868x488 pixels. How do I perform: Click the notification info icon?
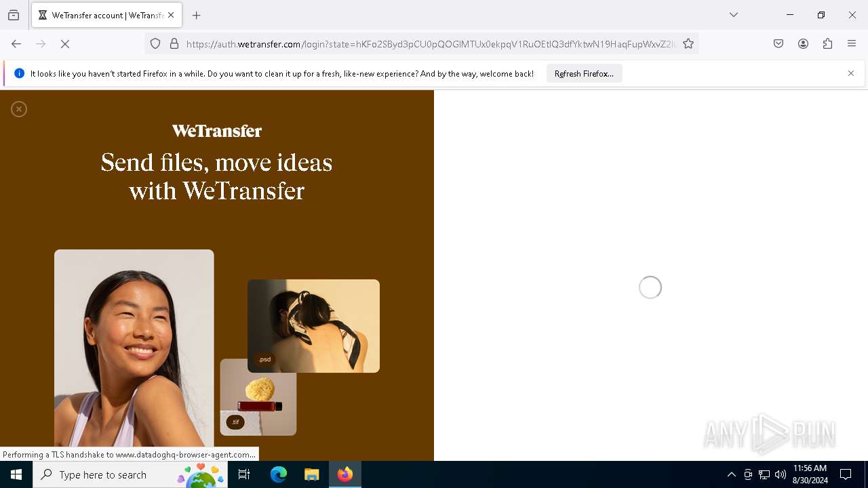click(19, 73)
